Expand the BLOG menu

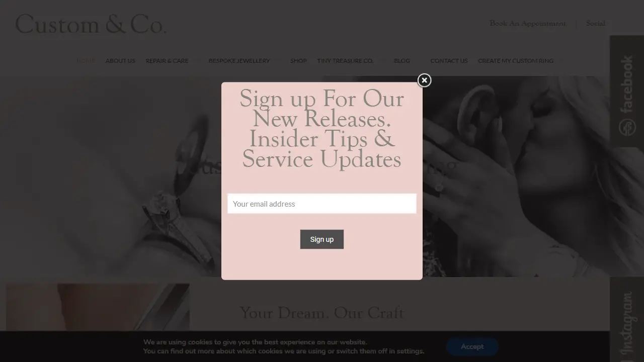402,61
